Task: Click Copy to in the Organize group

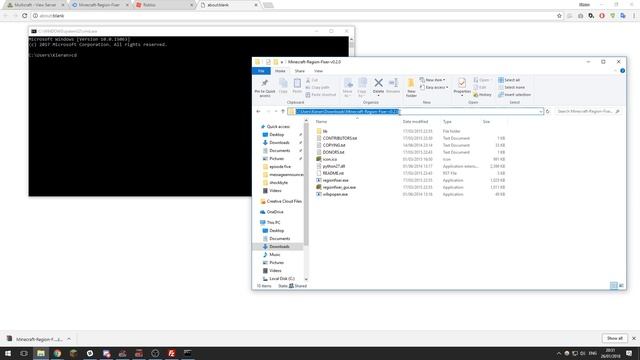Action: [x=362, y=87]
